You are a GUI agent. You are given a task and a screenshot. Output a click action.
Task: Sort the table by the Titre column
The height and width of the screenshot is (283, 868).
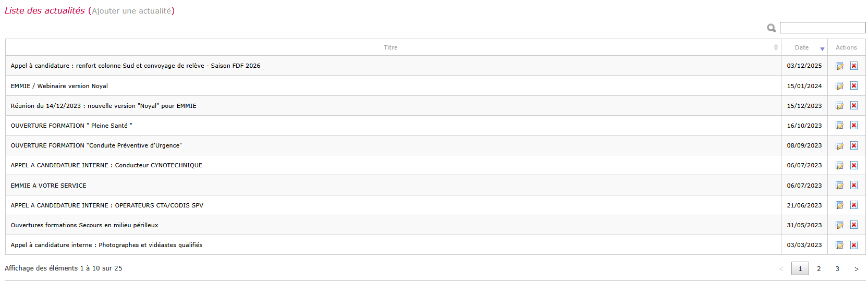coord(390,47)
